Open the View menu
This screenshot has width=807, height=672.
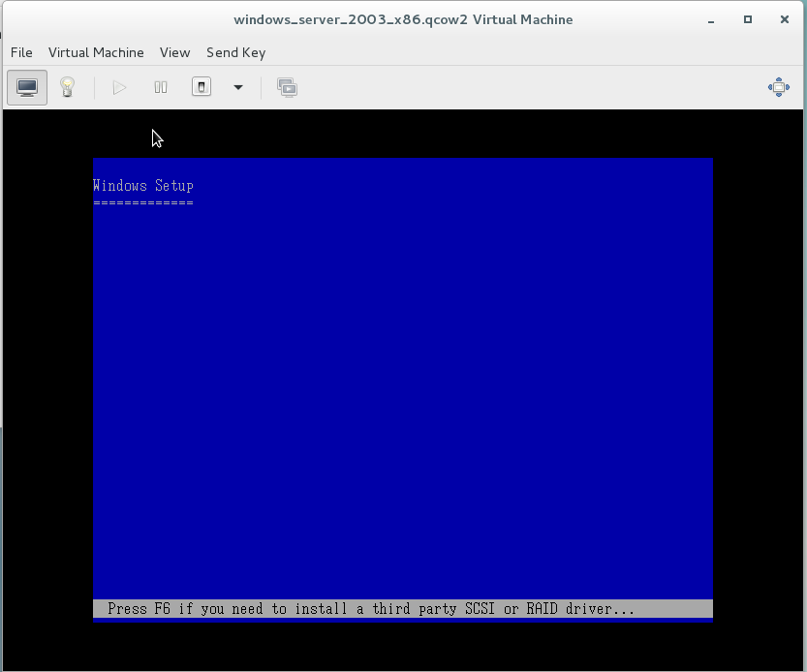coord(175,52)
